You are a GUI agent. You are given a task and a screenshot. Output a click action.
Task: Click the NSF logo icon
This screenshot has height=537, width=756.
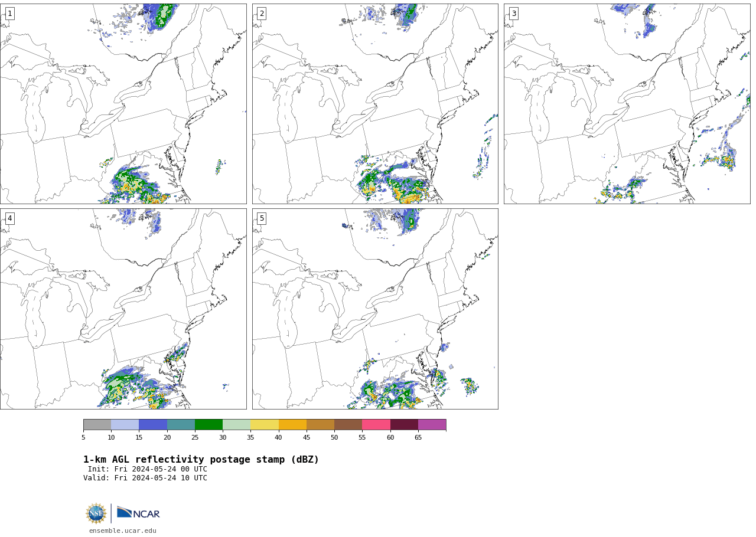96,513
